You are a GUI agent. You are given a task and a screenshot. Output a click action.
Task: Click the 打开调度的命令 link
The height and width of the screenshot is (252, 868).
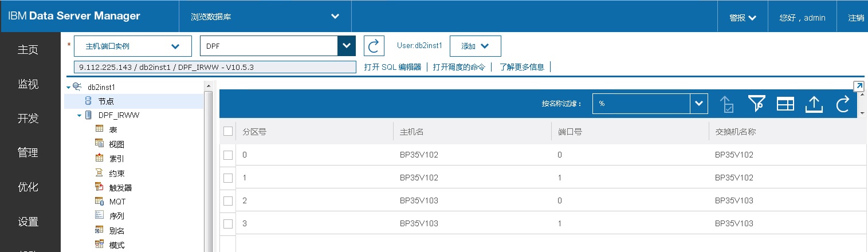[459, 67]
